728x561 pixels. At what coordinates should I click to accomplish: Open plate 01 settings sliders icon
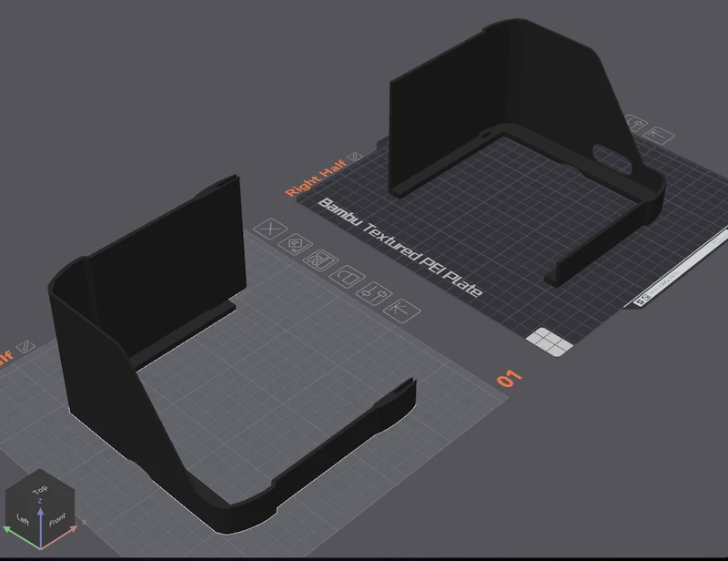374,293
